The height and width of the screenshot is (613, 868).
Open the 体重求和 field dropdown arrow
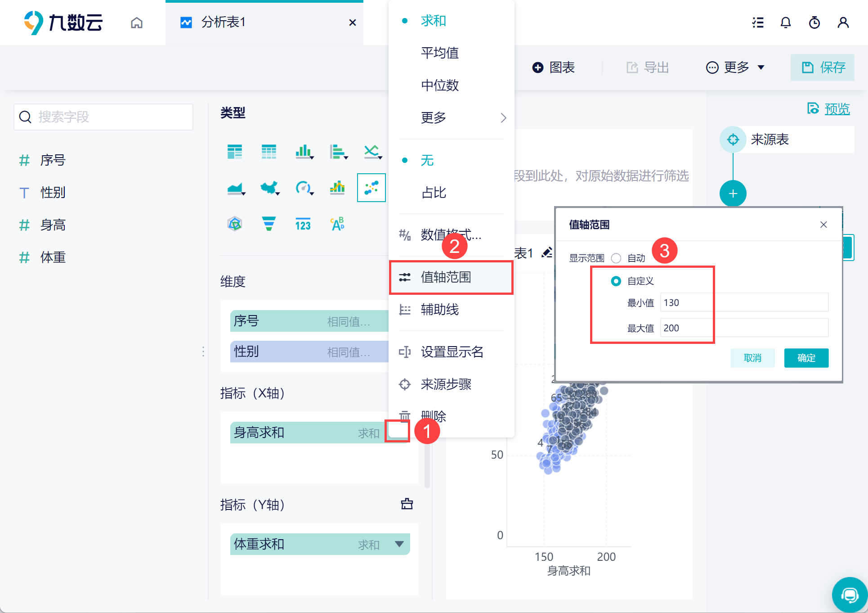point(399,544)
